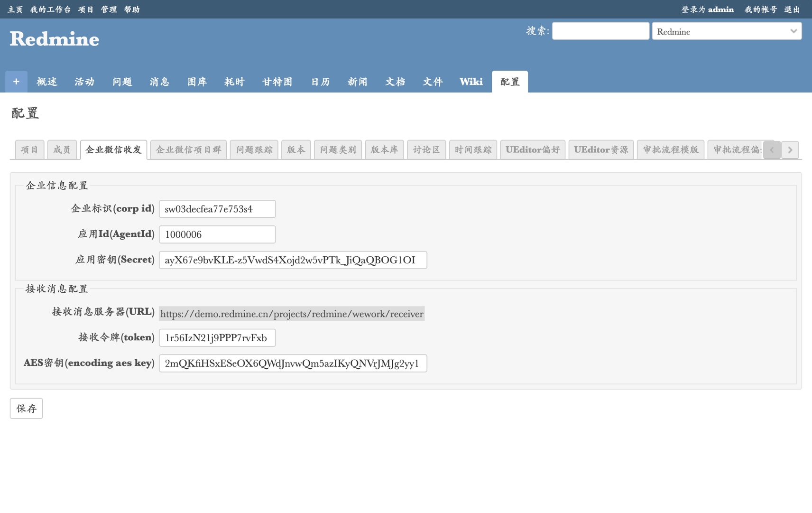Open the 概述 project tab

pos(47,82)
